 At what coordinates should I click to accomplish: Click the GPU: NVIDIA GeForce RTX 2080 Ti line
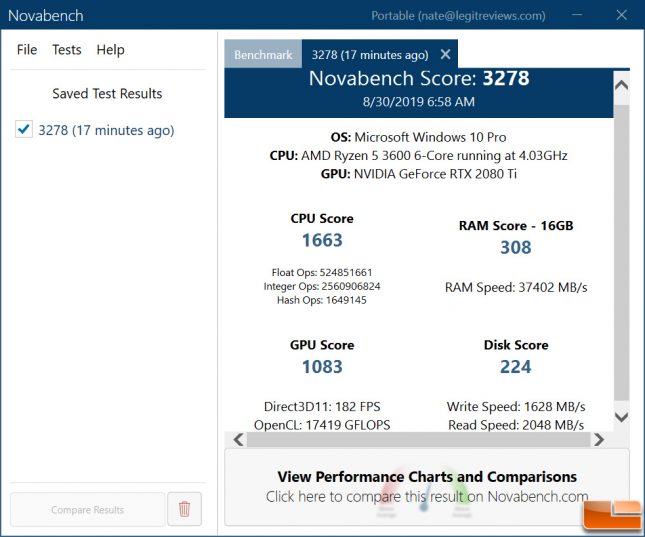click(x=418, y=174)
